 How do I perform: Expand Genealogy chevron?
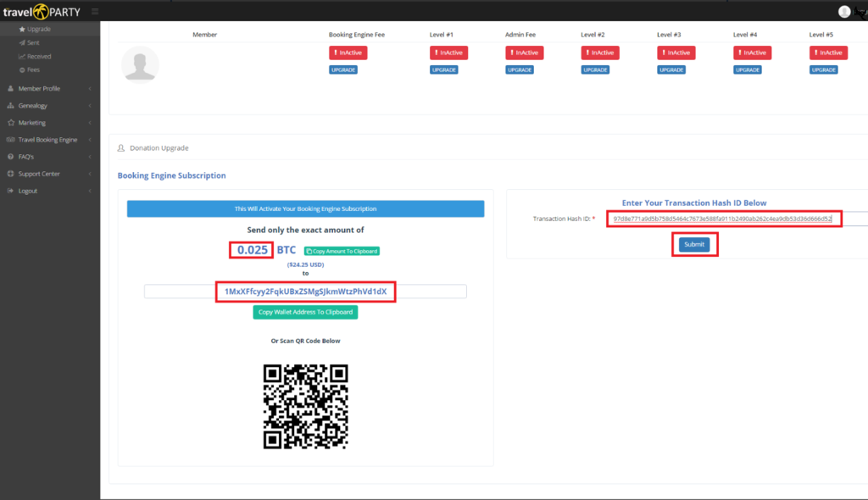[x=90, y=106]
